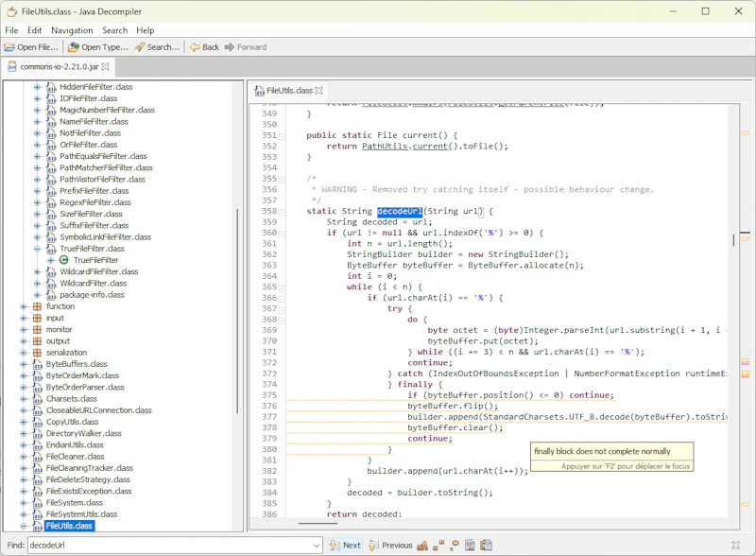Close the FileUtils.class editor tab

pos(318,90)
